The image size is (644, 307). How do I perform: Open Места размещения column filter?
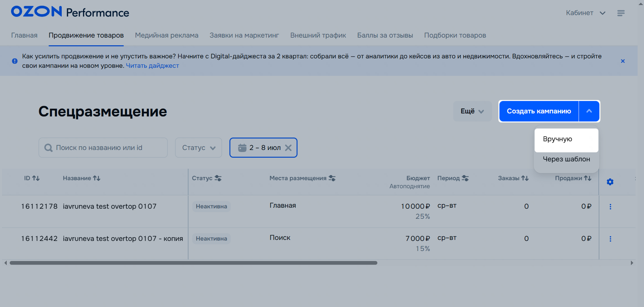pyautogui.click(x=332, y=178)
